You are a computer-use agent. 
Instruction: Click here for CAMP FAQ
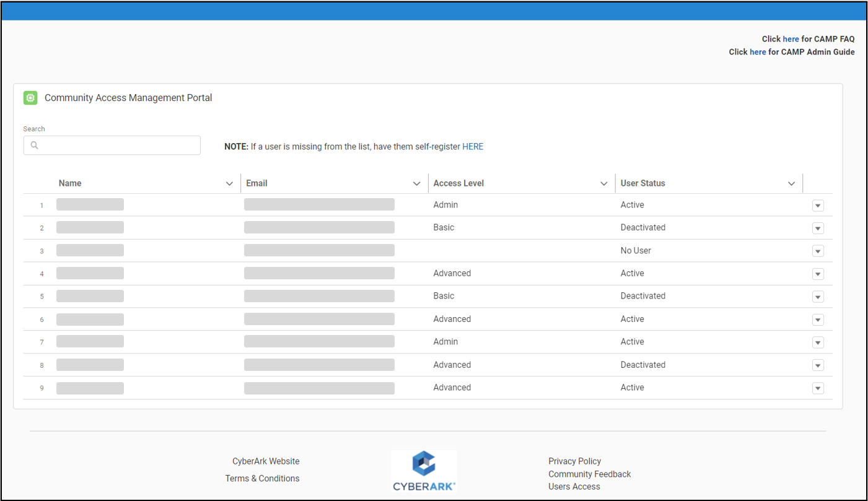click(x=791, y=38)
